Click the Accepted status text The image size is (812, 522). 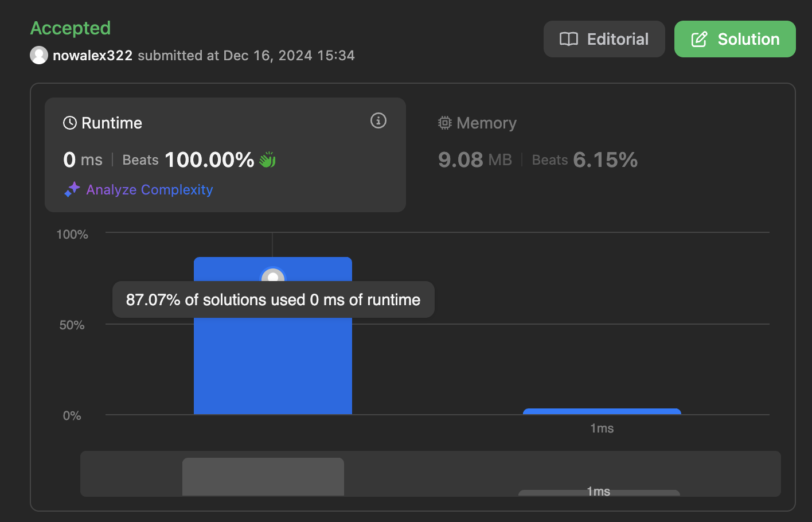70,28
